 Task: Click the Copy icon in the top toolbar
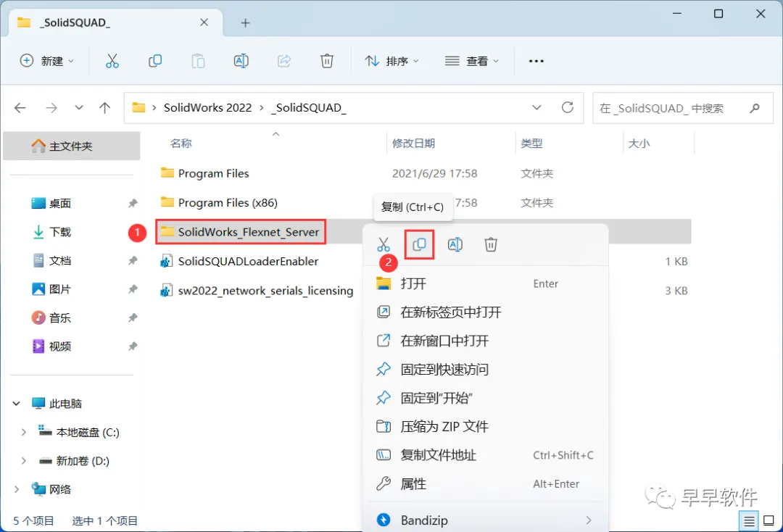[x=155, y=61]
